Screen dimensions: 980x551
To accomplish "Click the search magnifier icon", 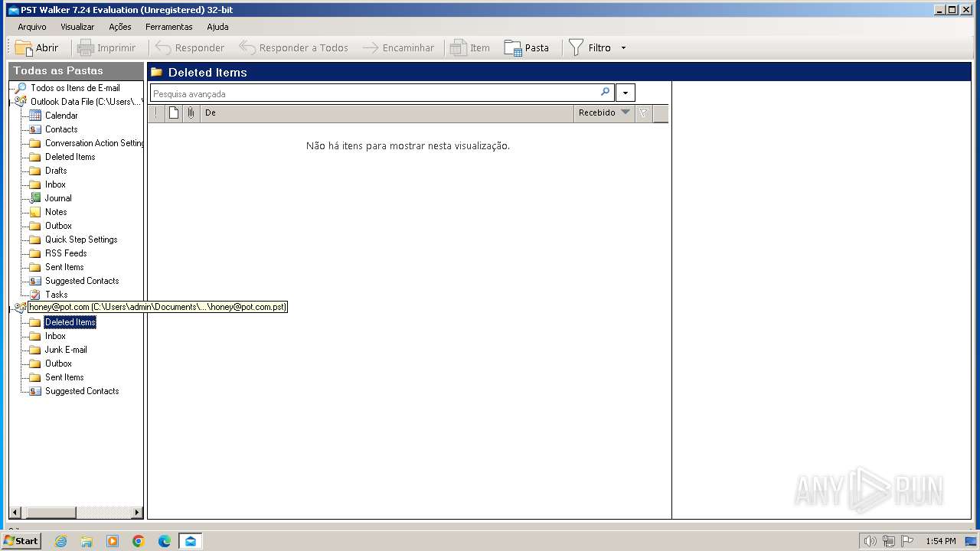I will [605, 93].
